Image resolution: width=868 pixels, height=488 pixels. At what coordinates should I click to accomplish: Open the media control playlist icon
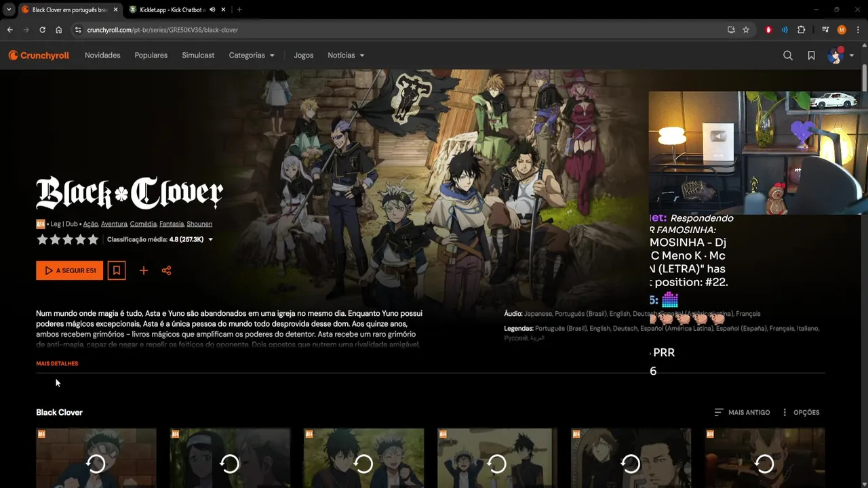[825, 30]
